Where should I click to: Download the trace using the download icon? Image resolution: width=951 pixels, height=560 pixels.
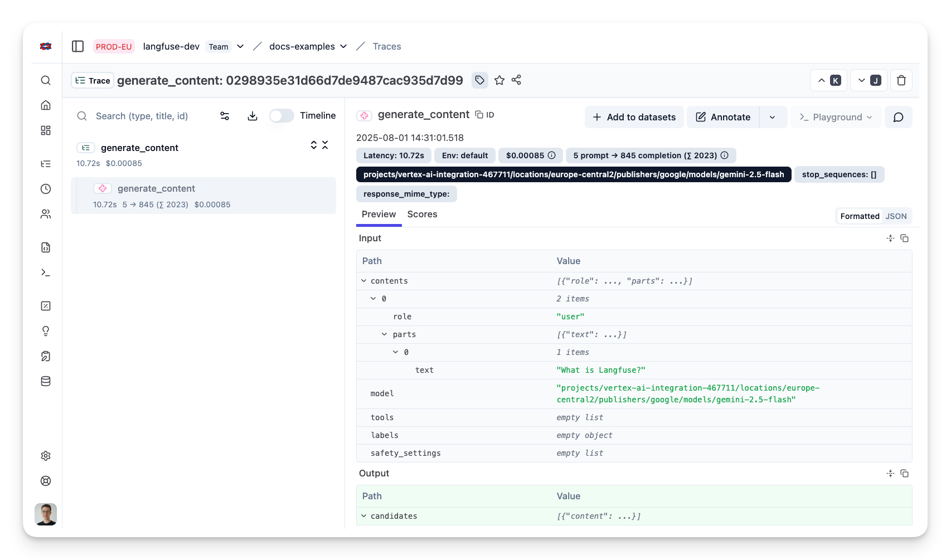tap(253, 116)
